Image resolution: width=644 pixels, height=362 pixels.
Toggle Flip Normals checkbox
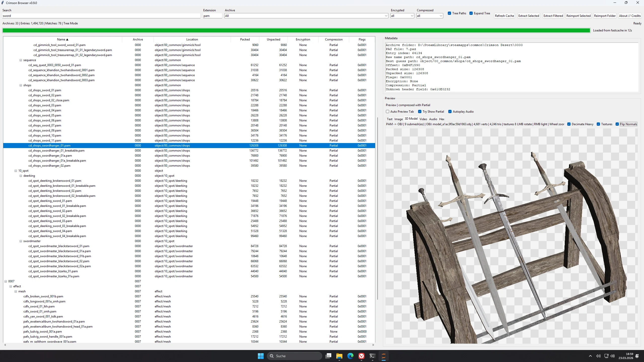tap(617, 124)
